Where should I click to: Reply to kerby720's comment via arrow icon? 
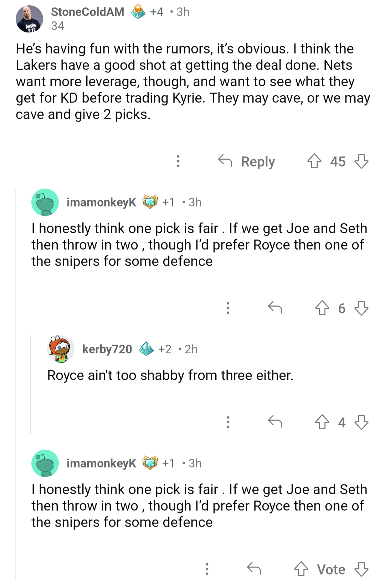275,422
